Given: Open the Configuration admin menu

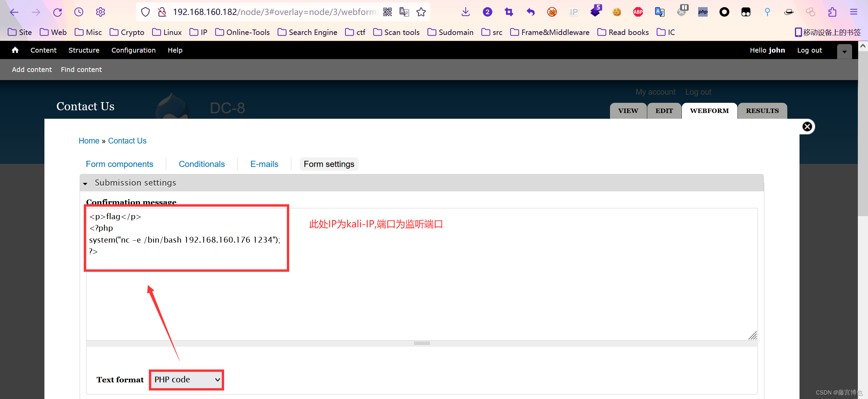Looking at the screenshot, I should [x=134, y=50].
